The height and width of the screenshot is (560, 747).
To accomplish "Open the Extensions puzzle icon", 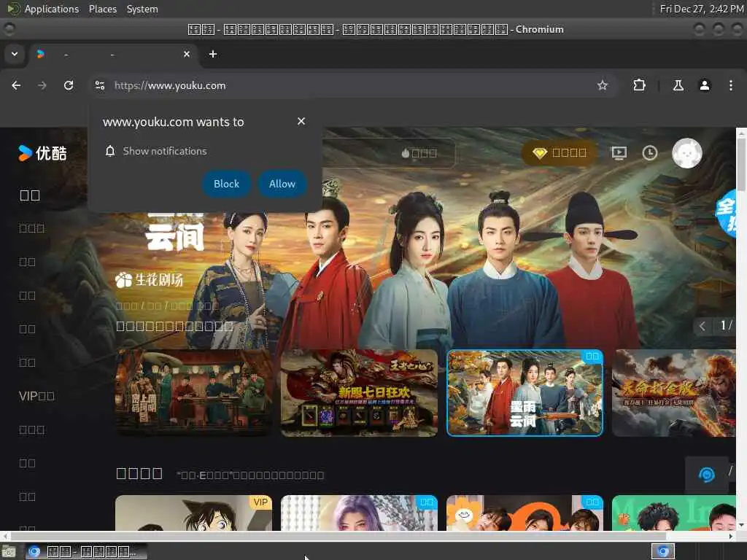I will (639, 85).
